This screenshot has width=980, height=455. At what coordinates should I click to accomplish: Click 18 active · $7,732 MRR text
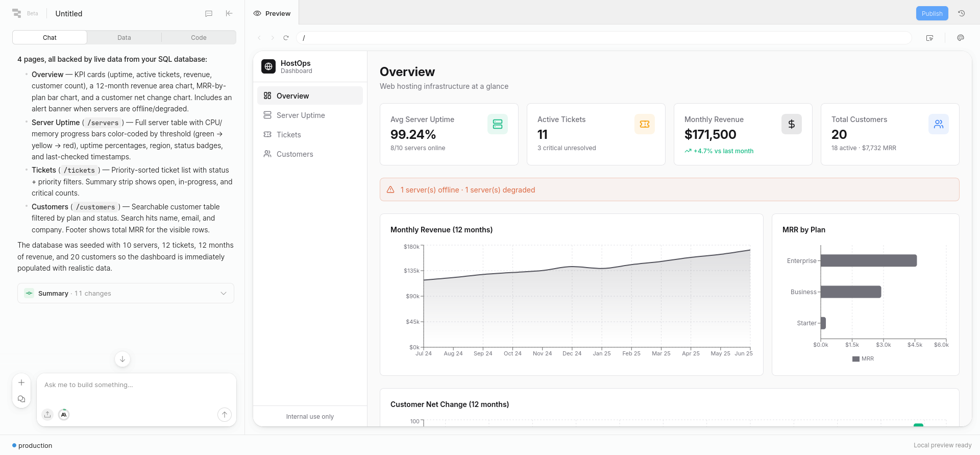[864, 148]
